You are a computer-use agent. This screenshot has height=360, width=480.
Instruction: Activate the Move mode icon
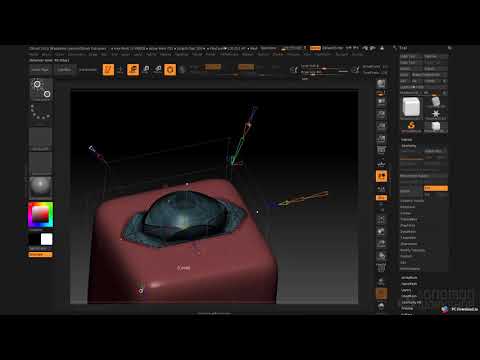coord(133,70)
